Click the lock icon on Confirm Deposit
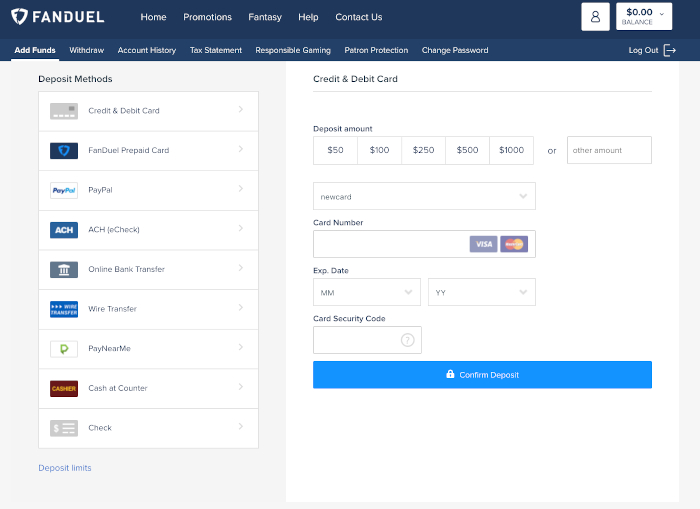This screenshot has height=509, width=700. pos(450,374)
